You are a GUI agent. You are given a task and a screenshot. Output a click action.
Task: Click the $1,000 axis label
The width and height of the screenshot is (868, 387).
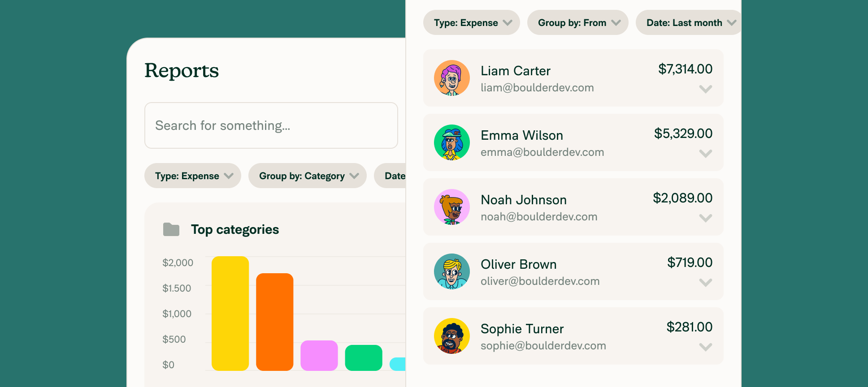pyautogui.click(x=177, y=314)
